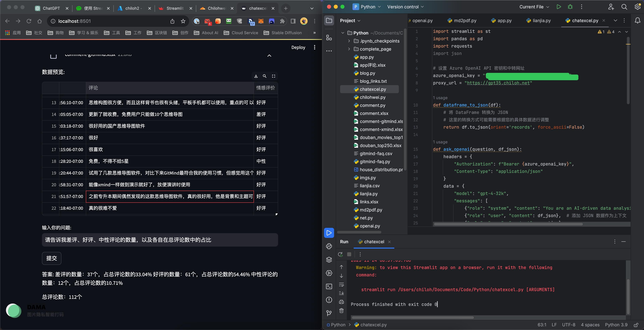This screenshot has height=330, width=644.
Task: Open Project view dropdown
Action: point(350,20)
